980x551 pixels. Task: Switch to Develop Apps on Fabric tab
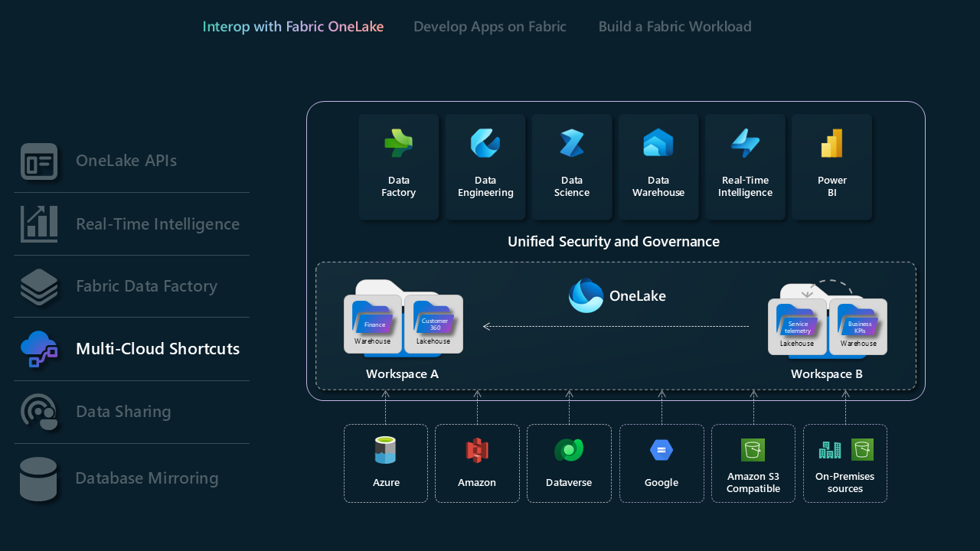pos(490,27)
